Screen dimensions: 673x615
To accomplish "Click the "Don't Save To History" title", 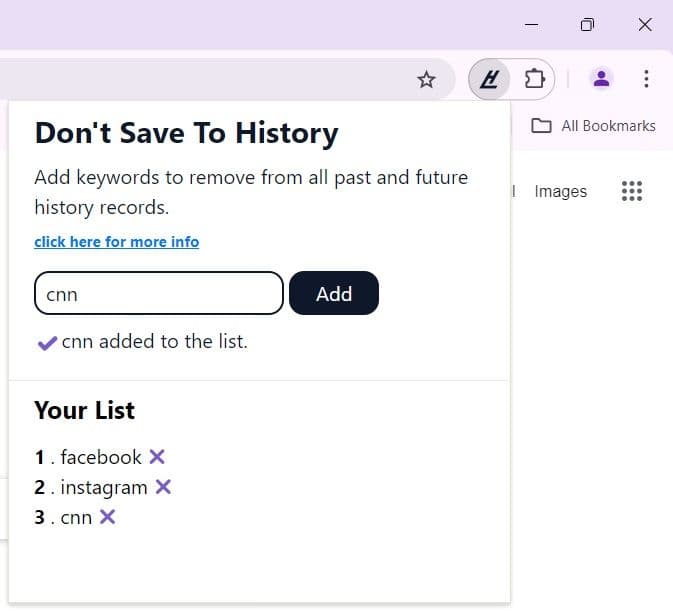I will coord(186,133).
